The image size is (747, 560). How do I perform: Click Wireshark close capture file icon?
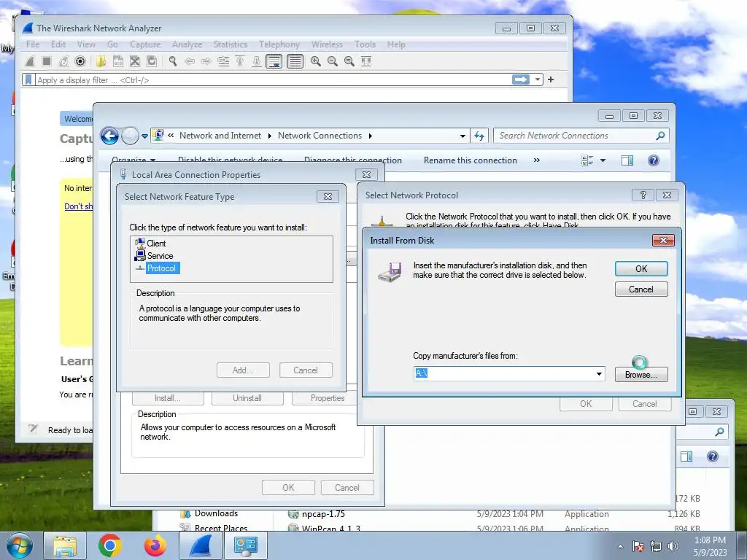[135, 61]
